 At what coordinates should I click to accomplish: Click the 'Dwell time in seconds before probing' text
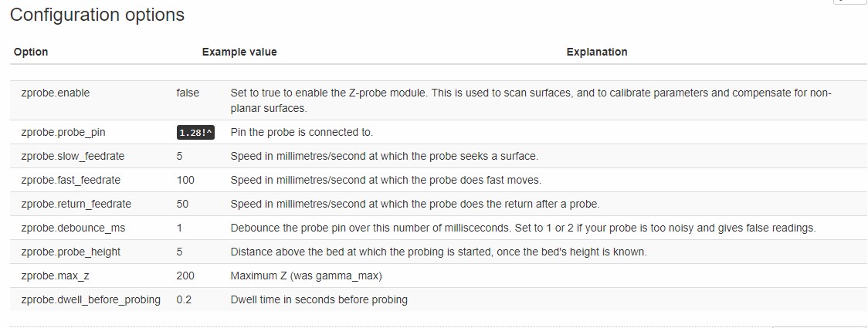(319, 299)
